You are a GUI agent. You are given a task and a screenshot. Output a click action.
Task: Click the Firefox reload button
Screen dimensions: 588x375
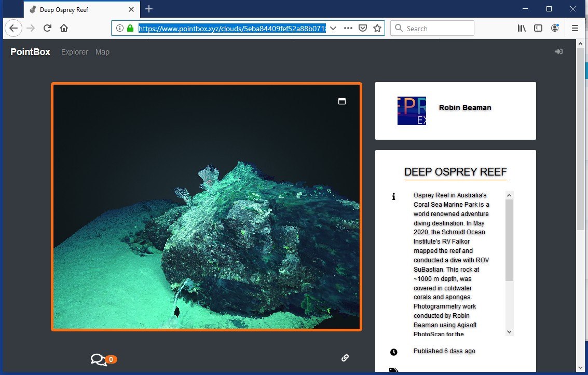pyautogui.click(x=47, y=28)
